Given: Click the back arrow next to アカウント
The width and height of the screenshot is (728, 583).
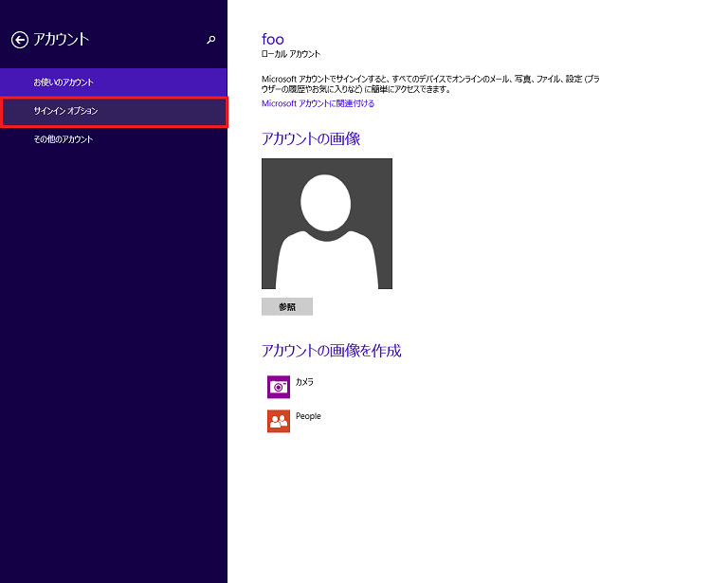Looking at the screenshot, I should [x=19, y=40].
